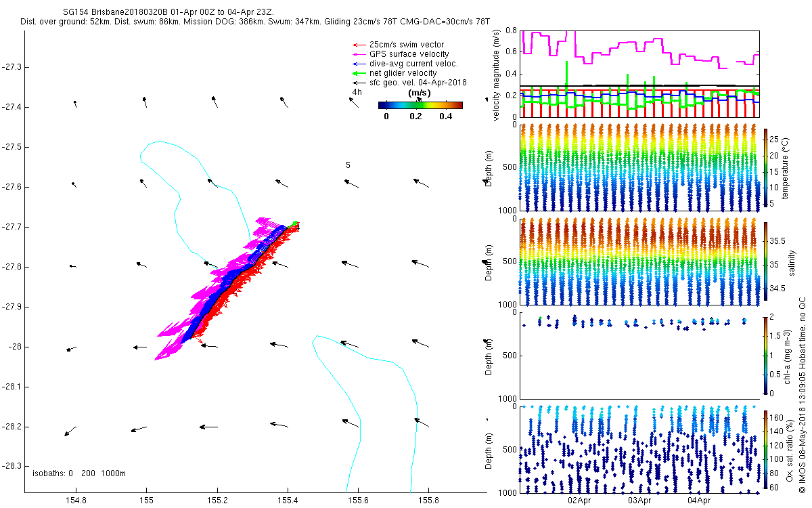The image size is (812, 508).
Task: Click the "100" tick on oxygen colorbar
Action: point(777,459)
